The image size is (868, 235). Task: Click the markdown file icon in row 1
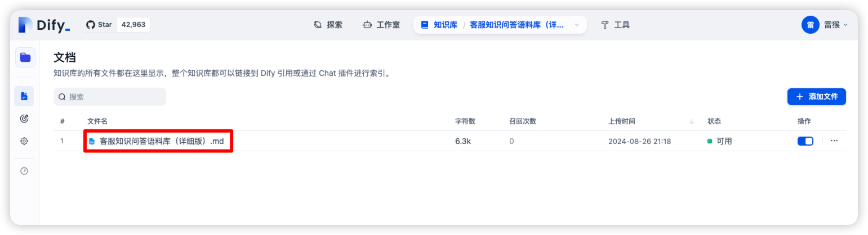pos(92,142)
